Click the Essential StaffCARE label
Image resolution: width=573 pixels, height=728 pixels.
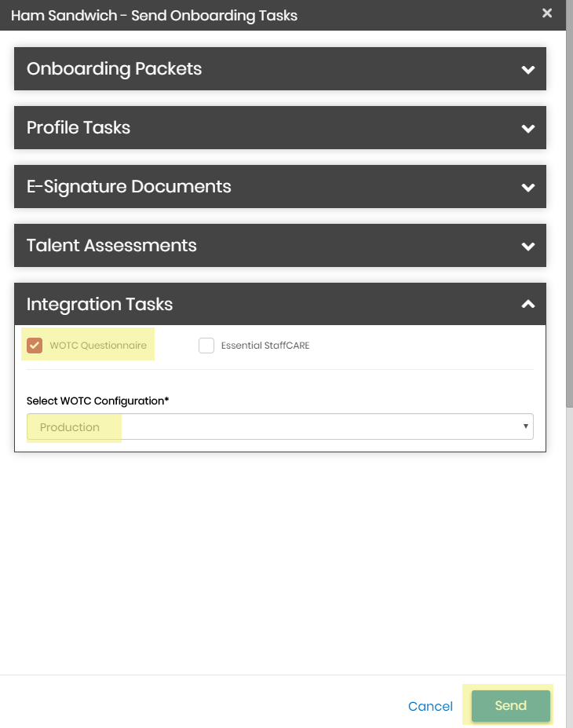265,346
